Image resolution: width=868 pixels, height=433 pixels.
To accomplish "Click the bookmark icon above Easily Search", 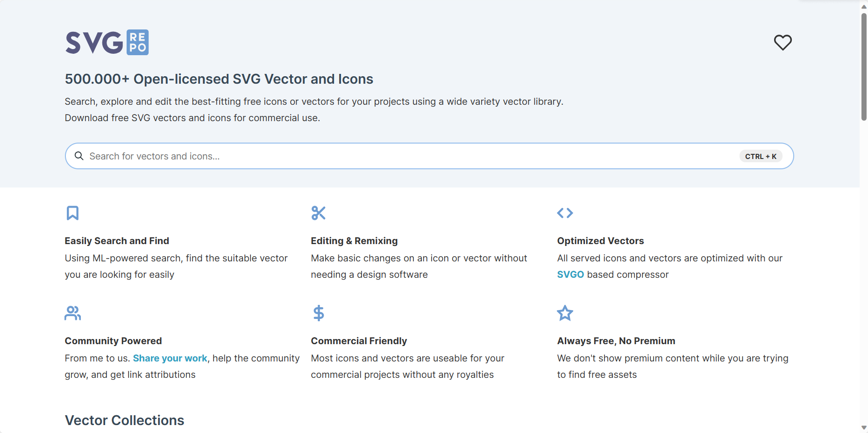I will pyautogui.click(x=72, y=213).
